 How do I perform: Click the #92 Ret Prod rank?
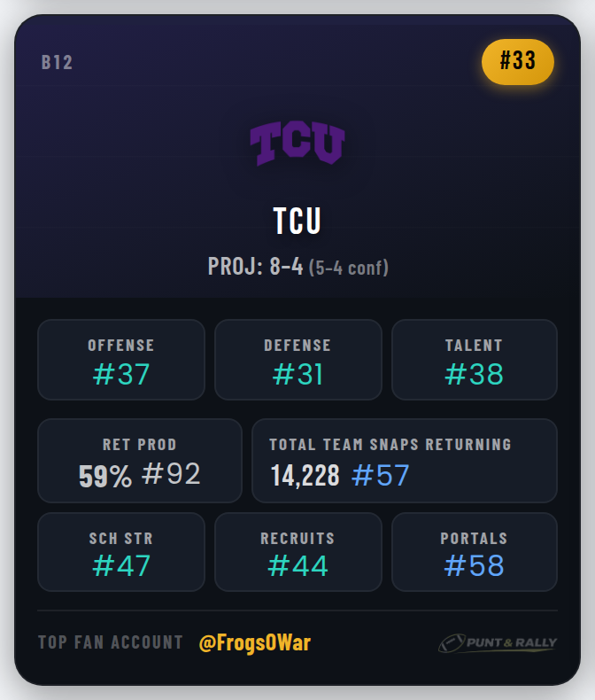(172, 475)
